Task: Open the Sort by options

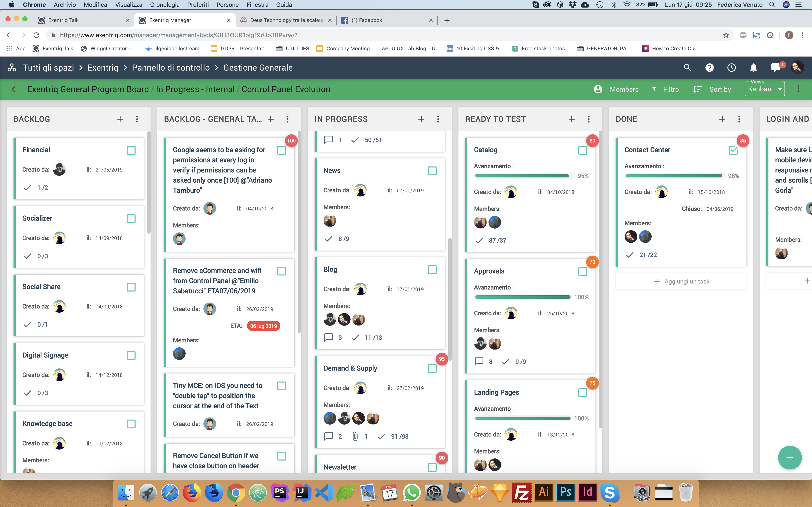Action: pyautogui.click(x=712, y=89)
